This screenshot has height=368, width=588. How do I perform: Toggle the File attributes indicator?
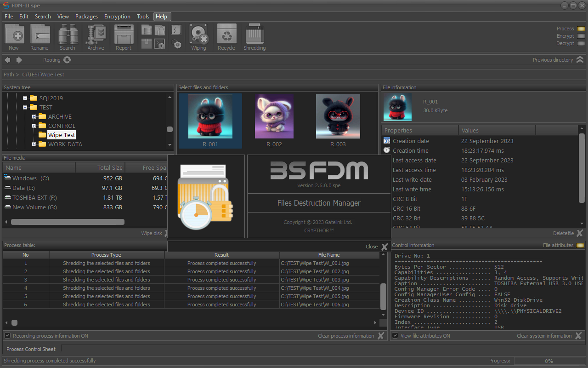pyautogui.click(x=580, y=245)
